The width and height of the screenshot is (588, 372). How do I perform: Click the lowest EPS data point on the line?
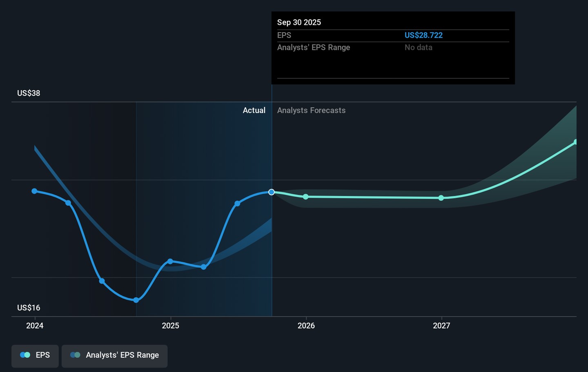click(x=136, y=300)
